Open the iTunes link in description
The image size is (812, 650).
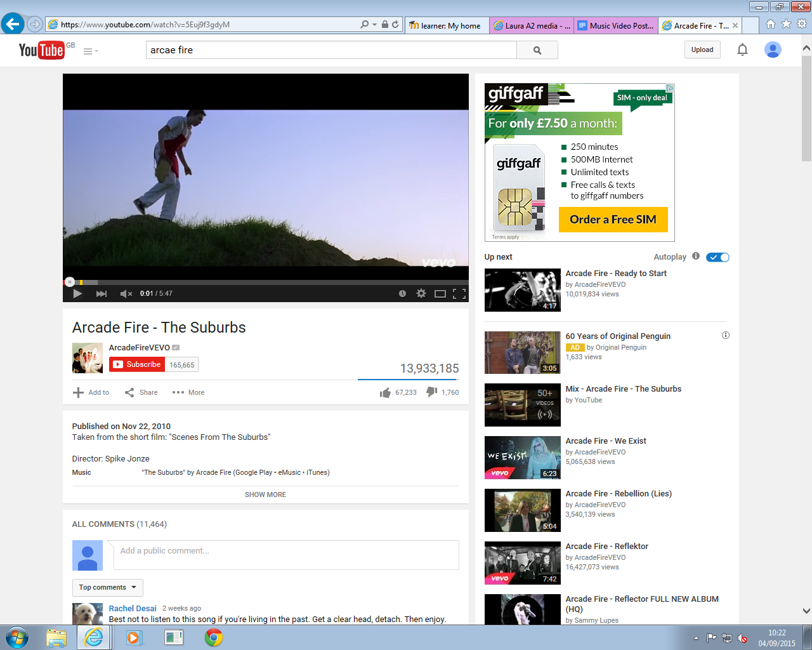coord(317,472)
